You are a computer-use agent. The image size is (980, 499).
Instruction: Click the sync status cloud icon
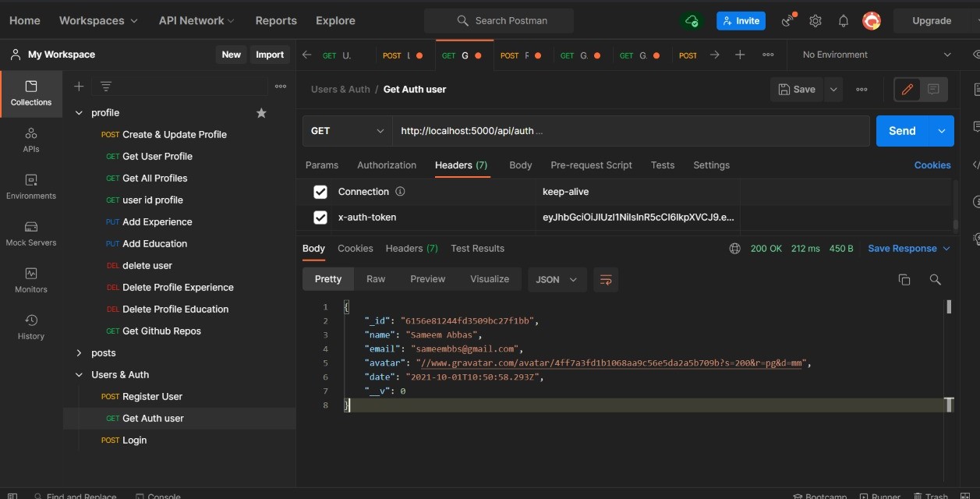point(692,21)
